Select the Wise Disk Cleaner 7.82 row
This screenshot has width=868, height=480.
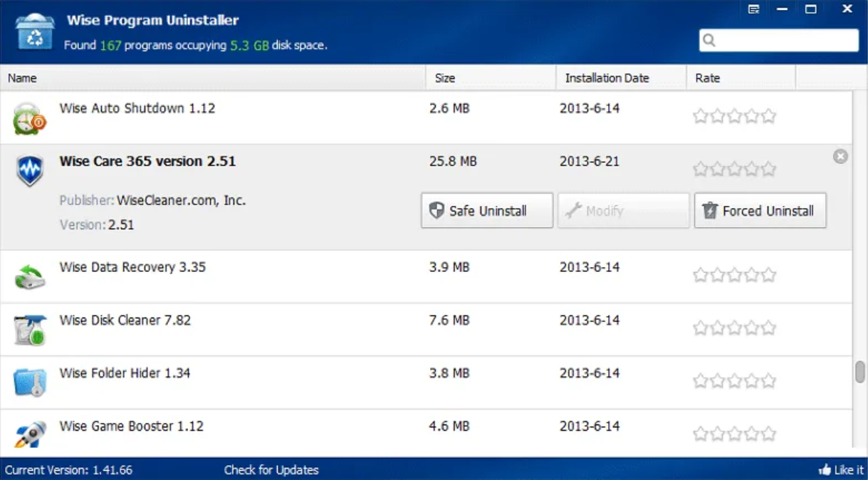click(426, 330)
